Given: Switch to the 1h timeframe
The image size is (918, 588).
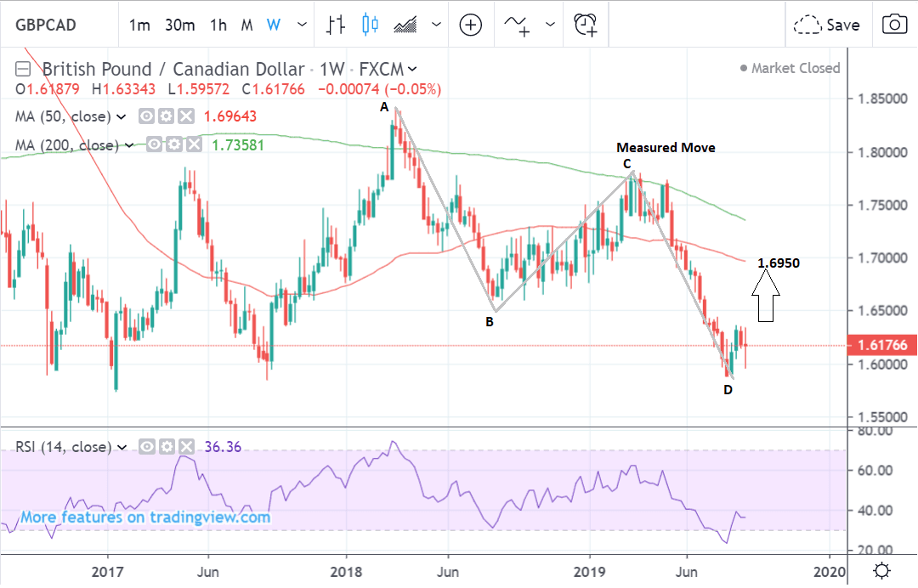Looking at the screenshot, I should 218,25.
